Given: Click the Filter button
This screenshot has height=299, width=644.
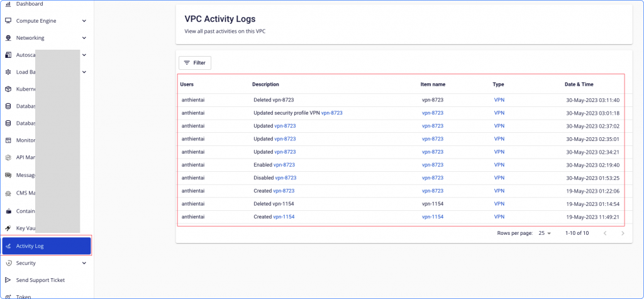Looking at the screenshot, I should [x=195, y=63].
